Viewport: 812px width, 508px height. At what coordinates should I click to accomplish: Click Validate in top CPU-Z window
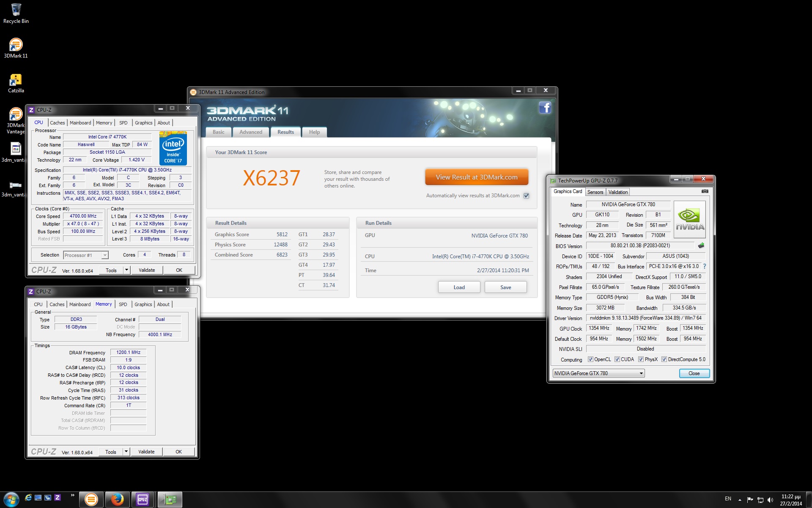click(x=147, y=270)
